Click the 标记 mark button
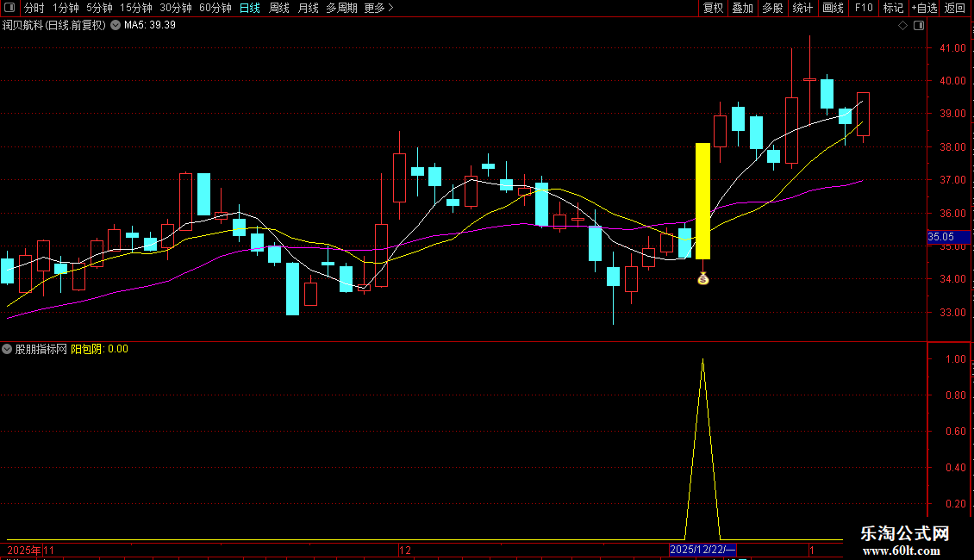Screen dimensions: 974x560 pos(893,8)
